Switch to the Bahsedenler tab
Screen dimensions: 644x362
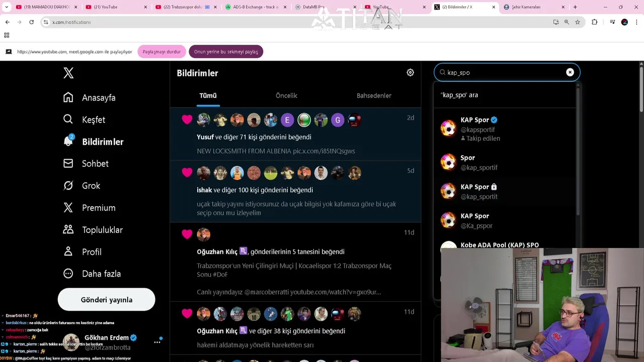[x=374, y=96]
